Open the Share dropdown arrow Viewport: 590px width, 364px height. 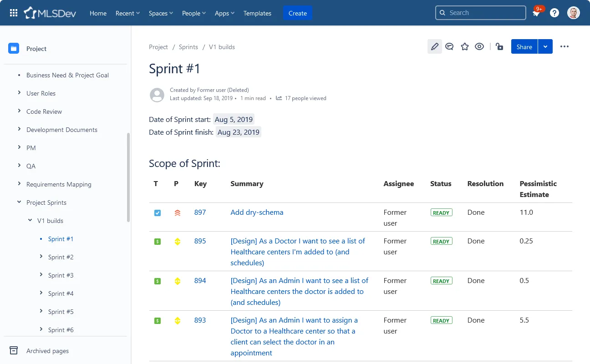point(545,46)
